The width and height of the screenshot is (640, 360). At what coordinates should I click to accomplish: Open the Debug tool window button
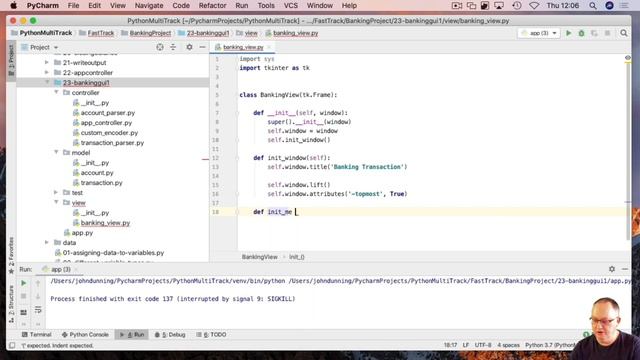(170, 335)
